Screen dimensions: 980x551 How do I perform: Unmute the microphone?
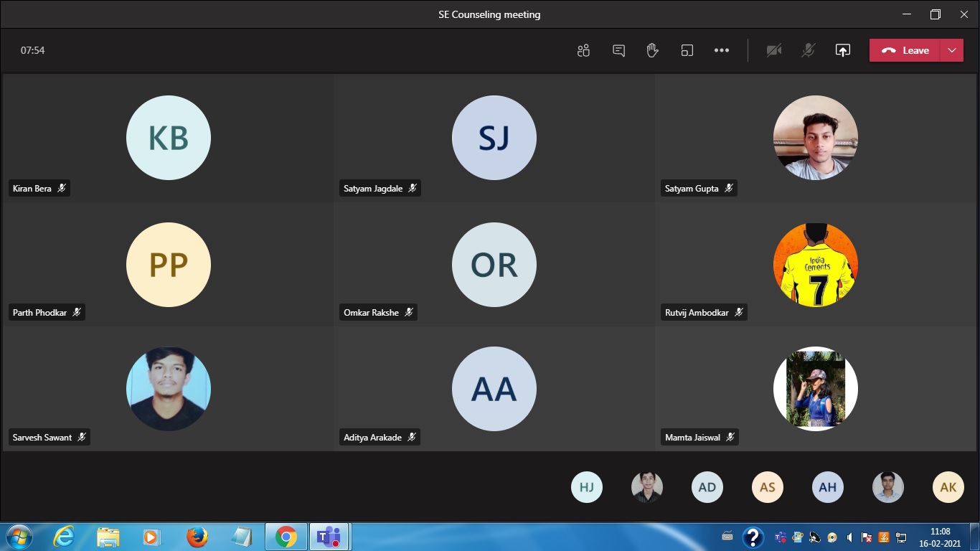(x=809, y=50)
